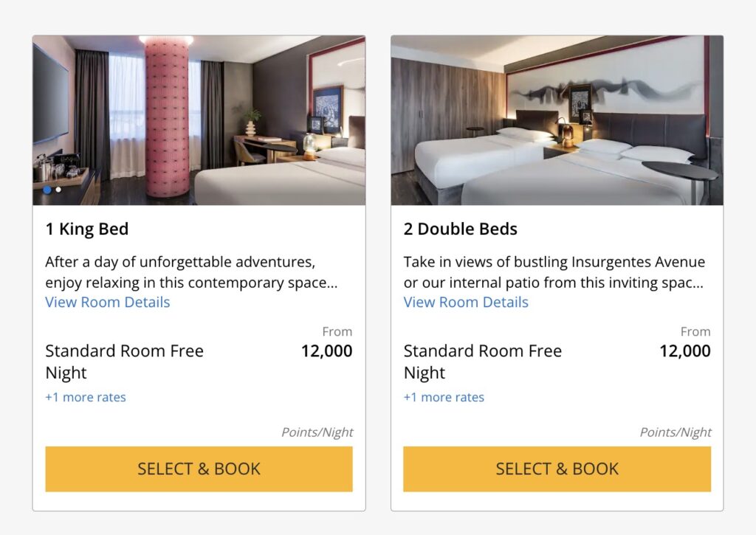Open View Room Details for 1 King Bed
Viewport: 756px width, 535px height.
pyautogui.click(x=107, y=302)
